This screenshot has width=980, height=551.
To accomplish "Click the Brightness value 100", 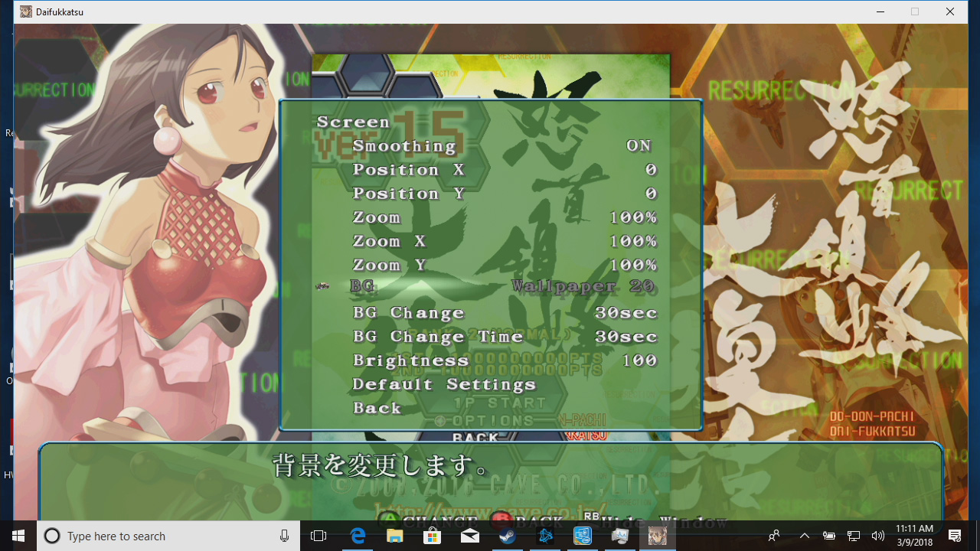I will point(640,360).
